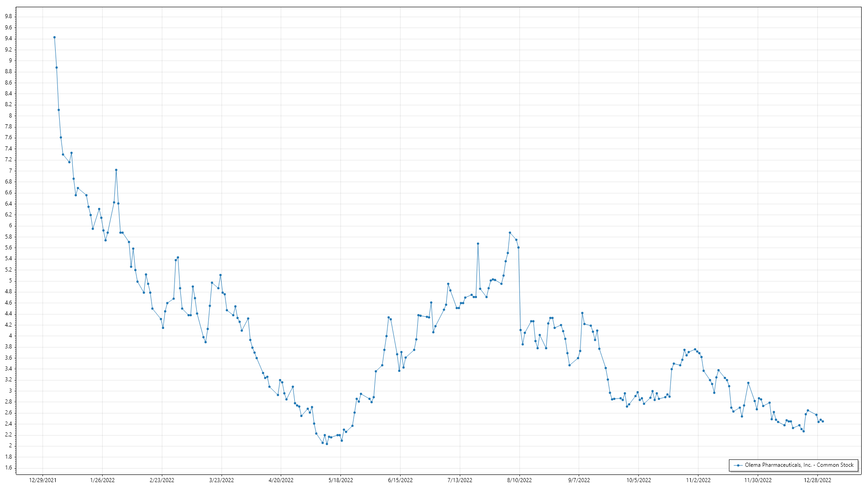Click the isolated July spike point near 5.7

click(x=478, y=244)
